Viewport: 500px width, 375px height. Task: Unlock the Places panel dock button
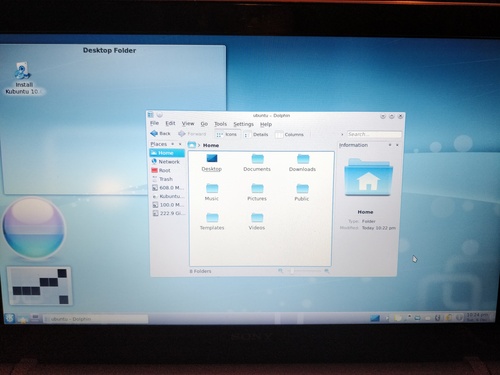(173, 144)
